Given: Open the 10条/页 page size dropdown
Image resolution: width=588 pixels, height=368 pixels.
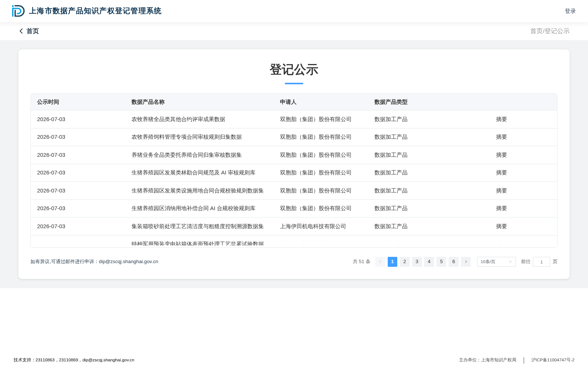Looking at the screenshot, I should click(x=496, y=262).
